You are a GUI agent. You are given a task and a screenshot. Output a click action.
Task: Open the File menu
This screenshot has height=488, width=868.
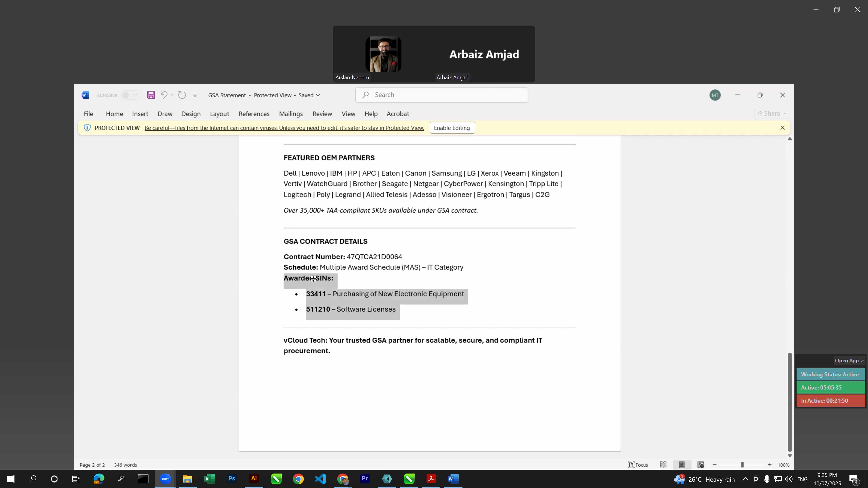coord(88,114)
